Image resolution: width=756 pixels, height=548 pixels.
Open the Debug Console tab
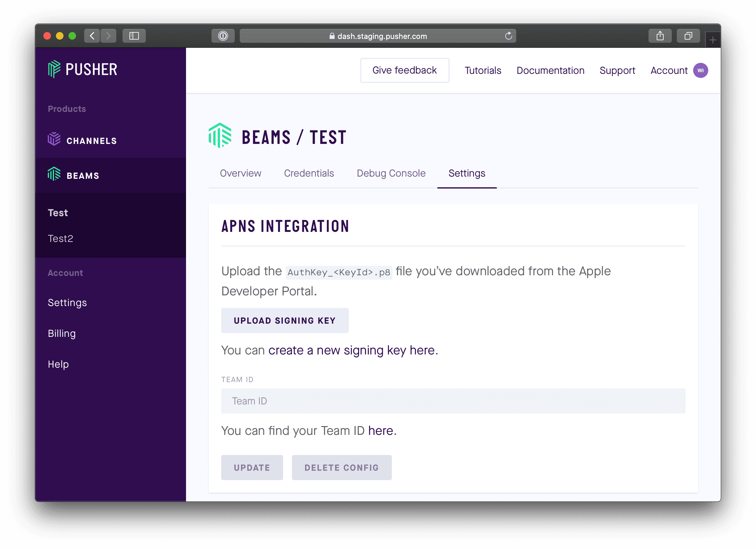[x=391, y=173]
